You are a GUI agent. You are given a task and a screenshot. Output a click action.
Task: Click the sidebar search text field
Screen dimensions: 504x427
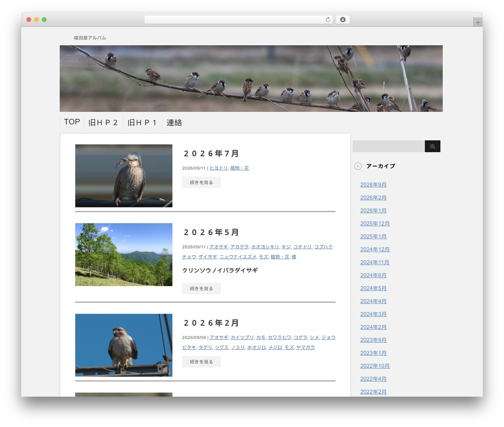tap(389, 146)
